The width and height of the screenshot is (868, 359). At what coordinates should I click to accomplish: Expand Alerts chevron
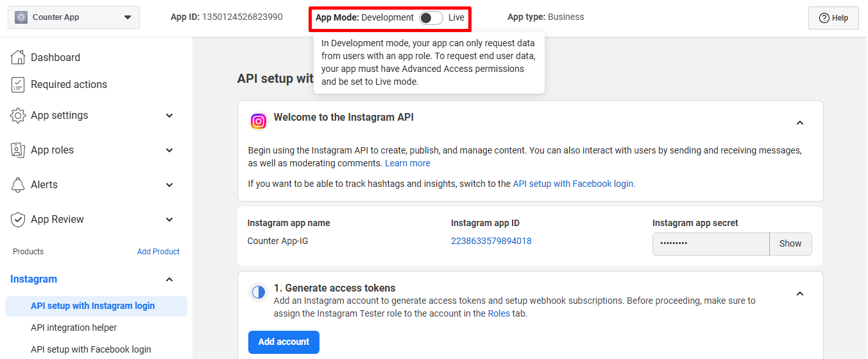(x=169, y=185)
